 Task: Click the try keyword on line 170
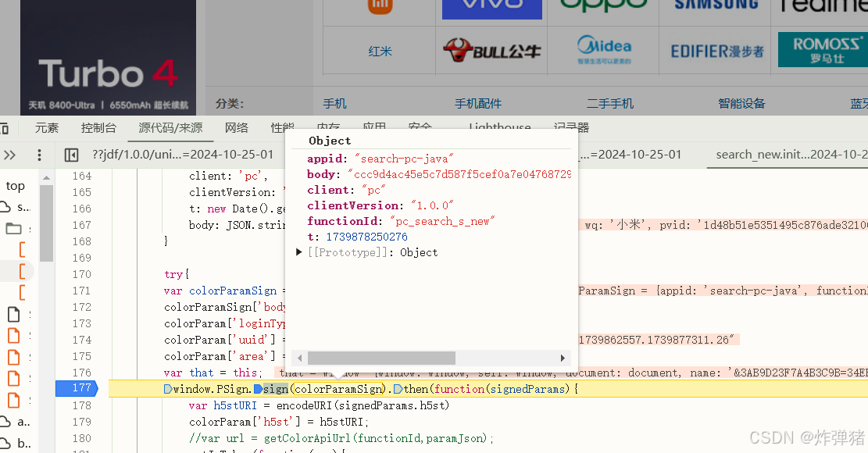point(173,274)
